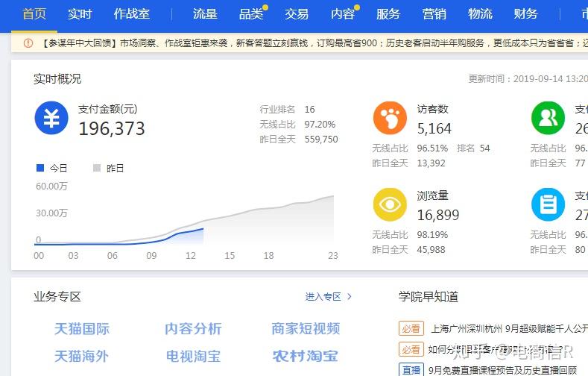Click the 12 hour axis label
Viewport: 588px width, 376px height.
point(191,256)
